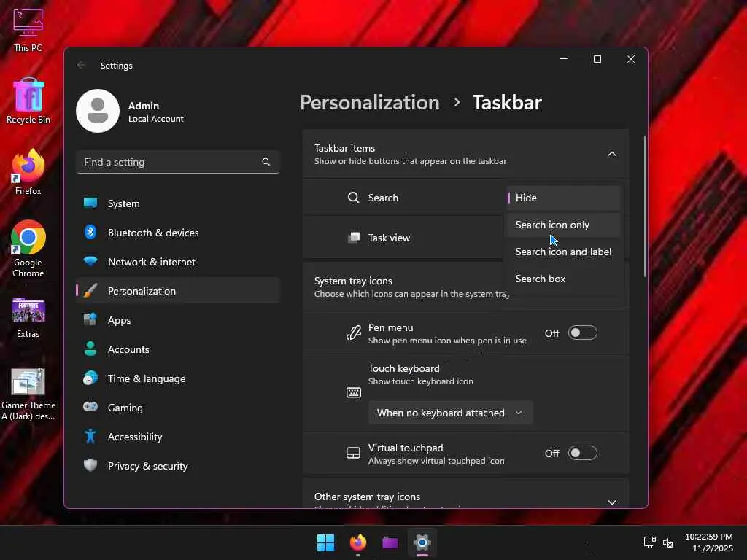Click the Touch keyboard icon
Image resolution: width=747 pixels, height=560 pixels.
click(354, 392)
